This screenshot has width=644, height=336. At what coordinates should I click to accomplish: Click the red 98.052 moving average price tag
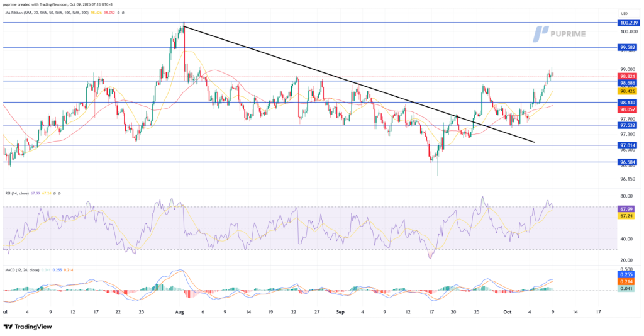pos(628,109)
